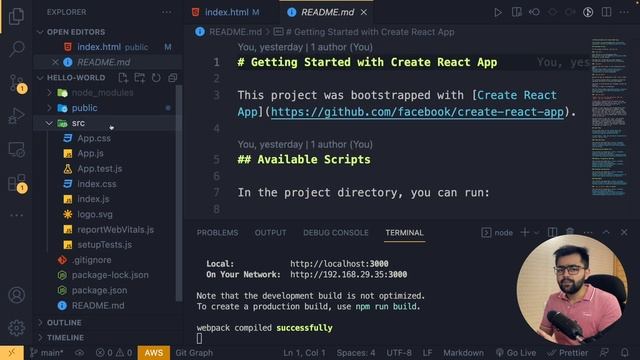
Task: Follow the create-react-app GitHub link
Action: [417, 112]
